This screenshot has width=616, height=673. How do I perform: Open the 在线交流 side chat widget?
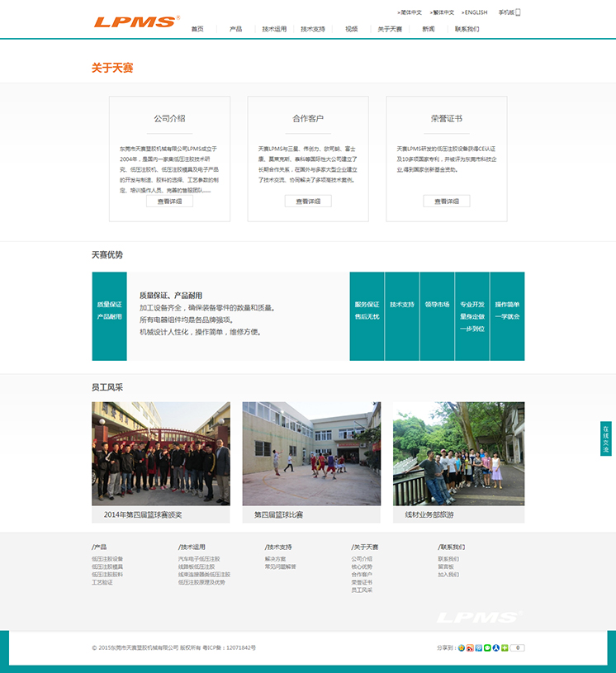606,438
